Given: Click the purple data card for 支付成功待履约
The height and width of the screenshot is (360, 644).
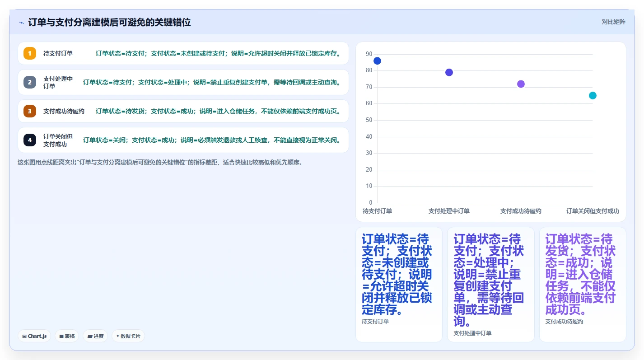Looking at the screenshot, I should point(583,285).
